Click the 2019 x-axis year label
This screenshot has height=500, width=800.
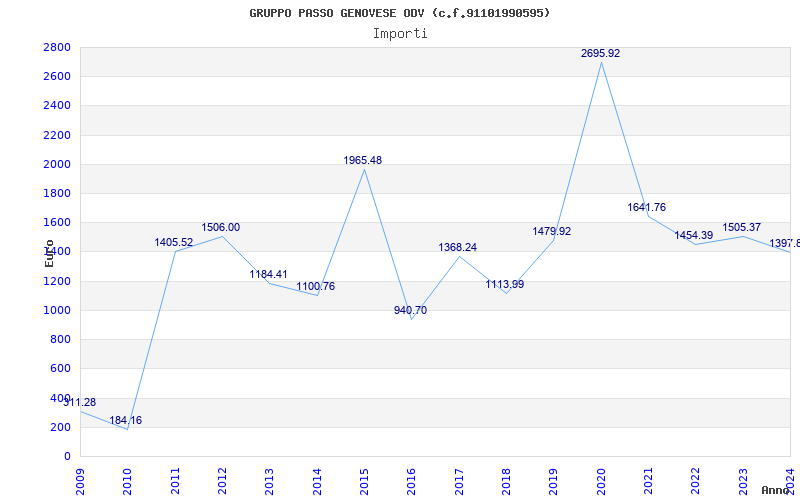pos(554,482)
